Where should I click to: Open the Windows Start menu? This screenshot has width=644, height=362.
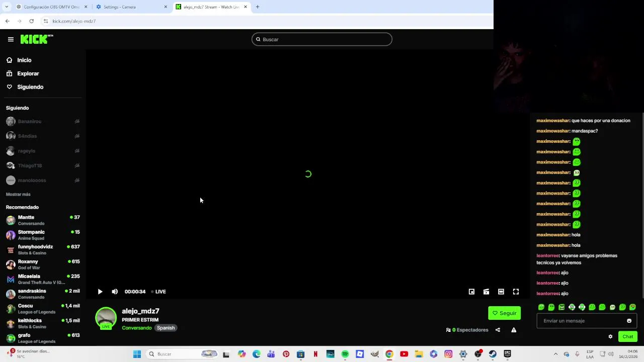pos(137,354)
